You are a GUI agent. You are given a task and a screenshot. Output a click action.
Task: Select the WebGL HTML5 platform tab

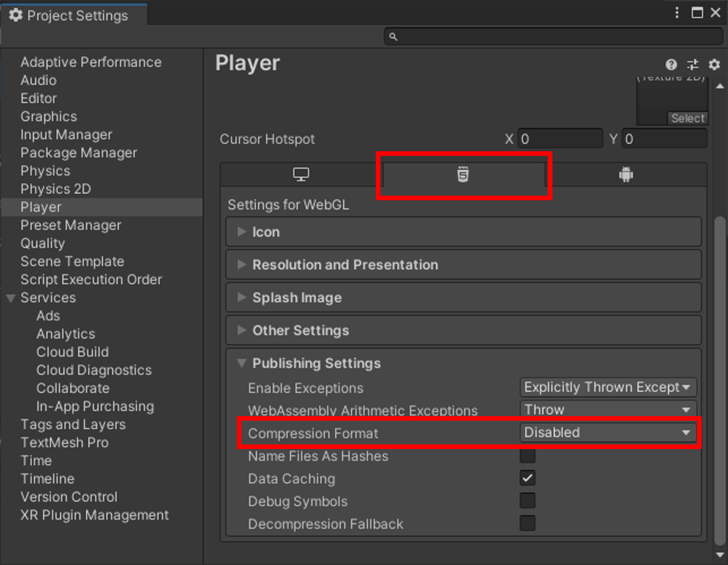pyautogui.click(x=463, y=175)
